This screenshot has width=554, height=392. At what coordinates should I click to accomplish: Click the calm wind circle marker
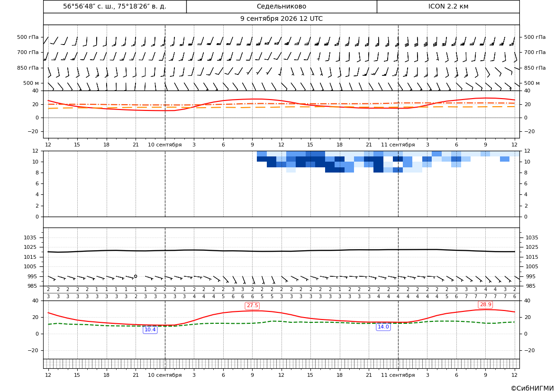pyautogui.click(x=136, y=276)
